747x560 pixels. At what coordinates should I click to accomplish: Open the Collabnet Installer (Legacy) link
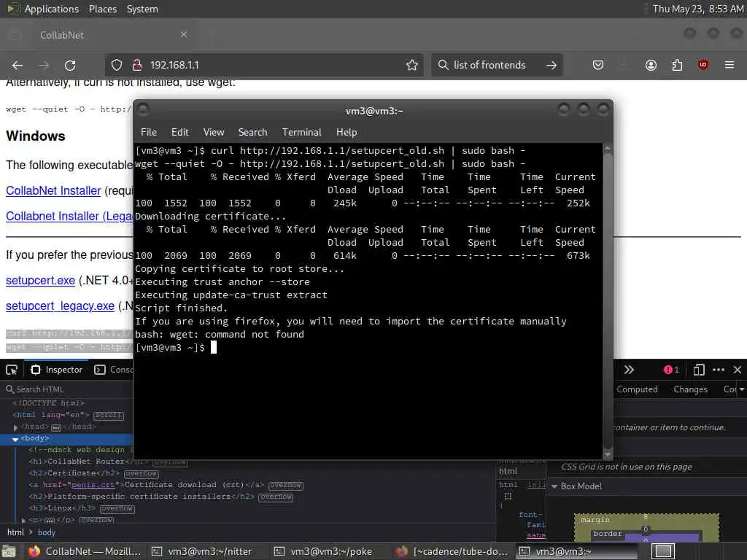(69, 216)
